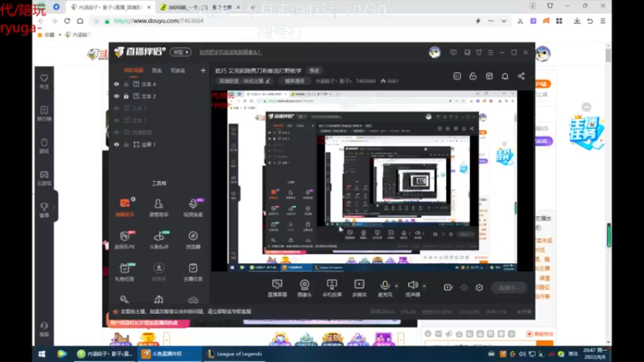Switch to the second scene tab
Screen dimensions: 644x362
coord(157,71)
